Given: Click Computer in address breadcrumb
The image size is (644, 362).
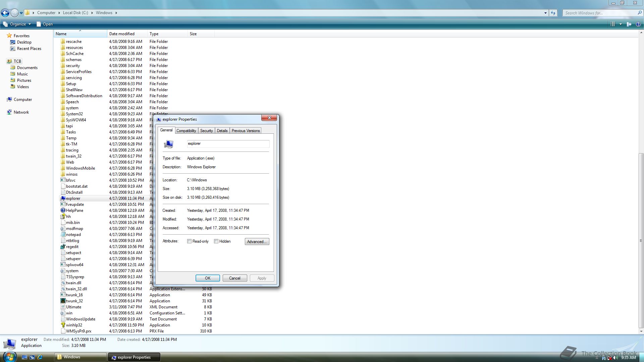Looking at the screenshot, I should click(x=46, y=13).
